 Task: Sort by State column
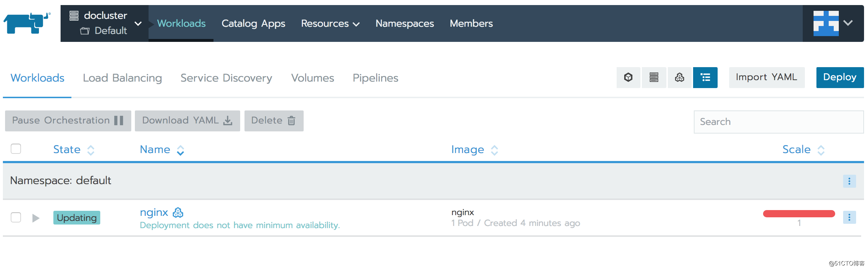coord(74,149)
